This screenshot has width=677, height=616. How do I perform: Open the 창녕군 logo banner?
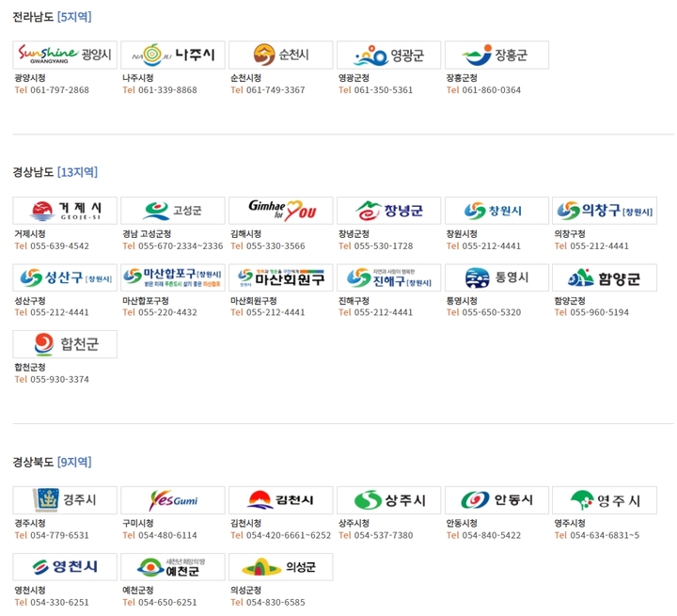point(388,211)
